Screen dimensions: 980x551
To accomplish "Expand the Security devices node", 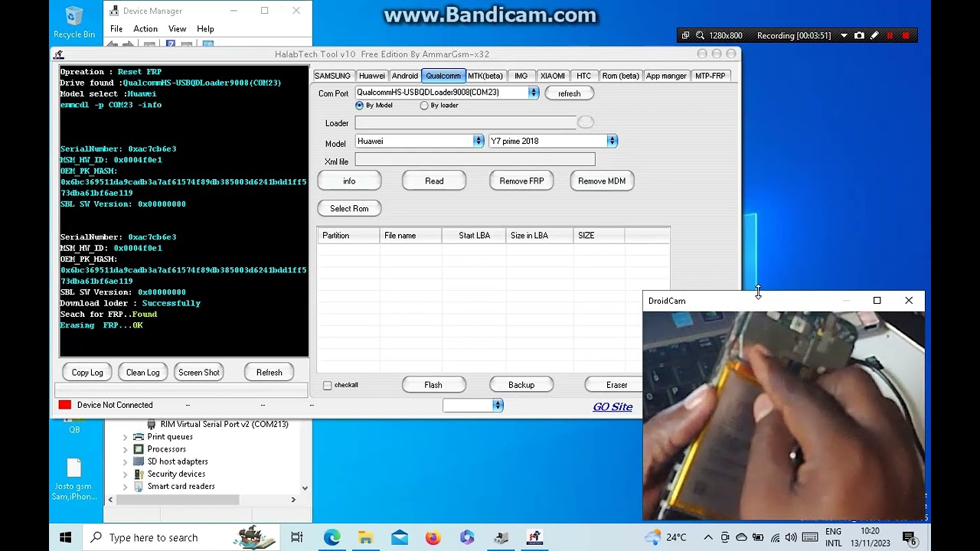I will (x=125, y=474).
